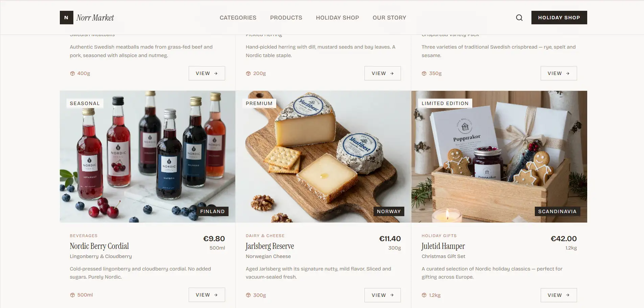View the Juletid Hamper product
This screenshot has width=644, height=308.
pyautogui.click(x=558, y=295)
